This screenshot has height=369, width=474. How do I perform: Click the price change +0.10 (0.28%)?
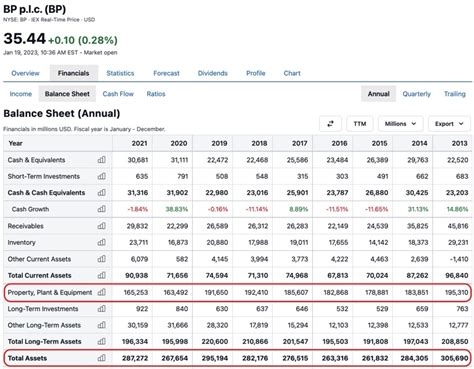click(x=83, y=40)
